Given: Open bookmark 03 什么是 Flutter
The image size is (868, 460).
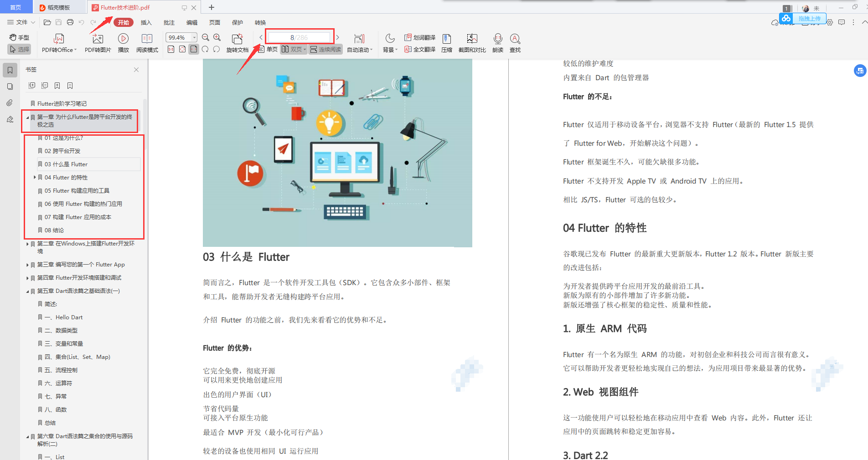Looking at the screenshot, I should pos(88,164).
